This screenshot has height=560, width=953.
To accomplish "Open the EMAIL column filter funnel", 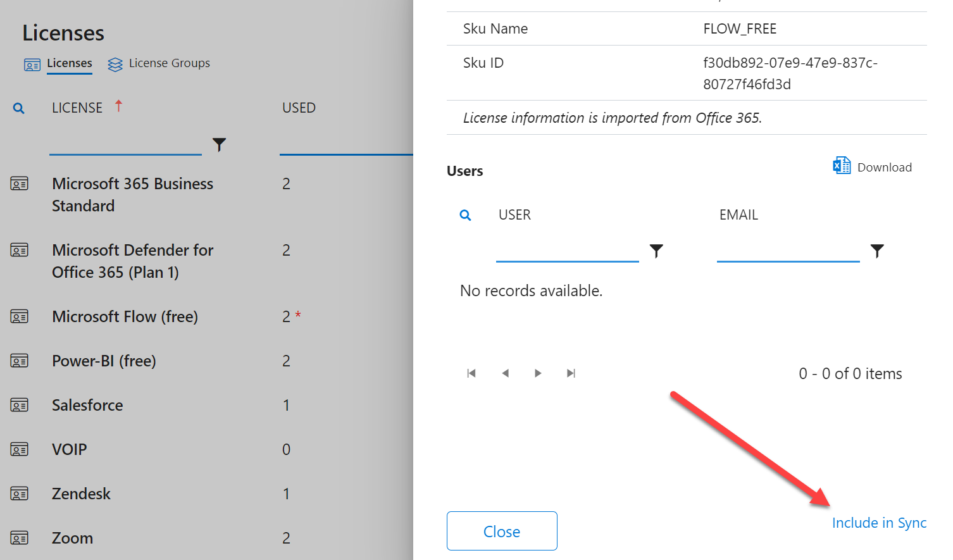I will 877,251.
